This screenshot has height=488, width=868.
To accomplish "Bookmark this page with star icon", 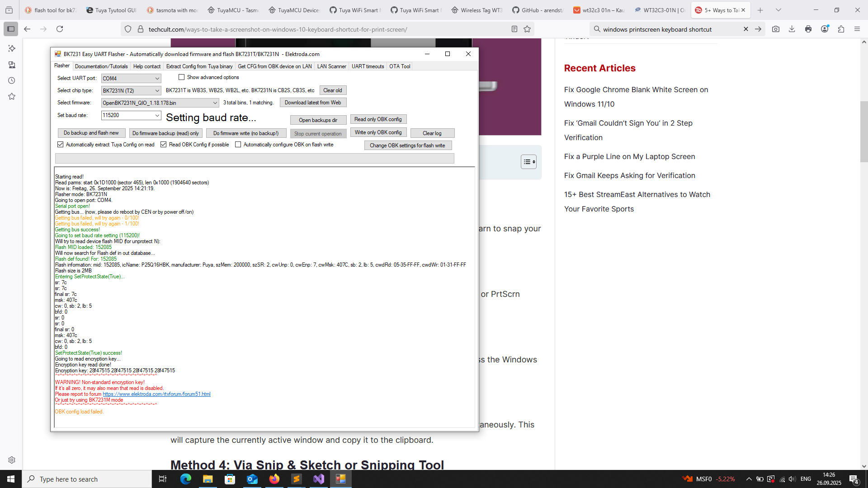I will [527, 29].
